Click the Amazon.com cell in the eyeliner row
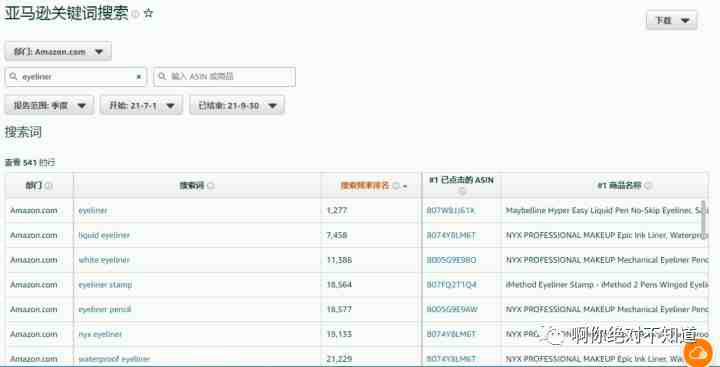 [x=34, y=210]
